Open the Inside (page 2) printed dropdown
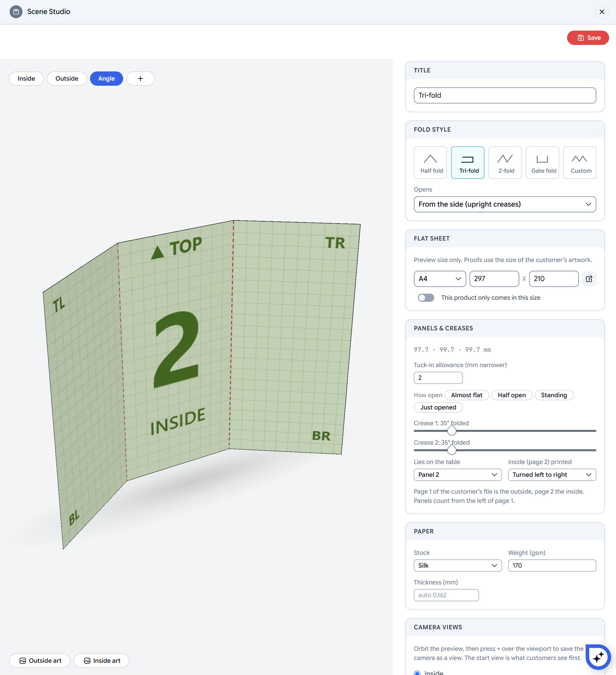The width and height of the screenshot is (616, 675). tap(552, 475)
